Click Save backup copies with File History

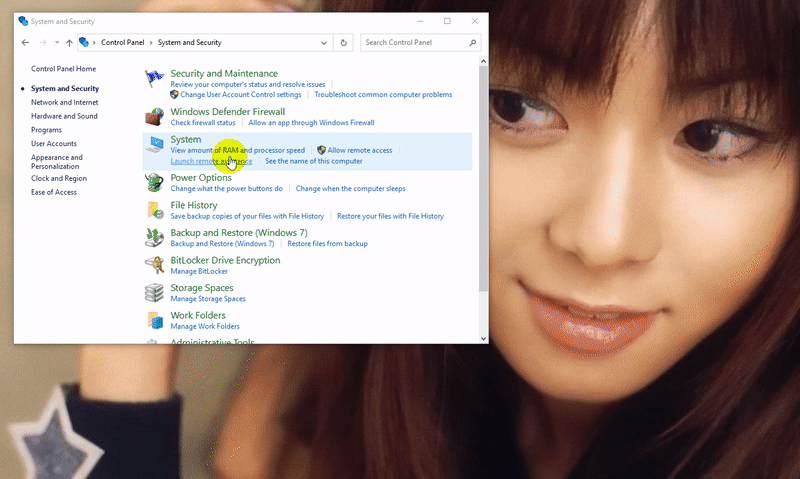pyautogui.click(x=247, y=216)
